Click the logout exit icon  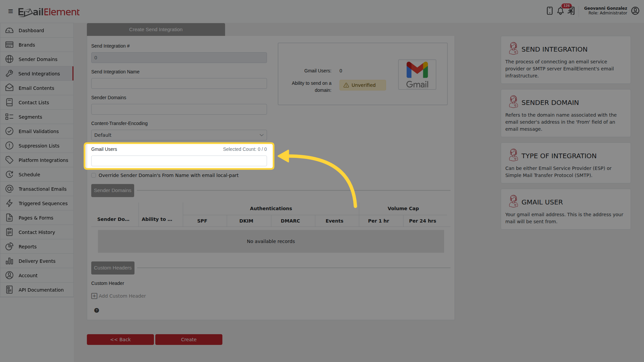[x=571, y=11]
